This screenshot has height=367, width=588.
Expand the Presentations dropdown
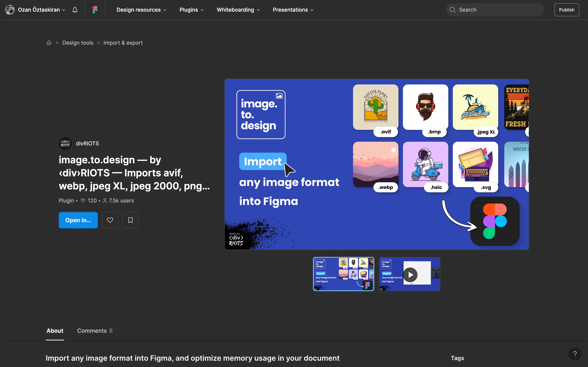click(293, 10)
